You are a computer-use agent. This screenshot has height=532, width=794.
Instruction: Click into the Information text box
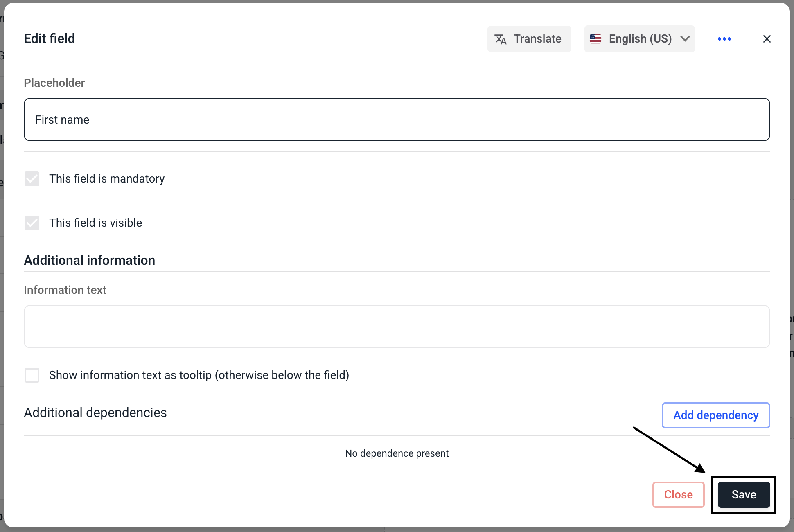tap(397, 327)
